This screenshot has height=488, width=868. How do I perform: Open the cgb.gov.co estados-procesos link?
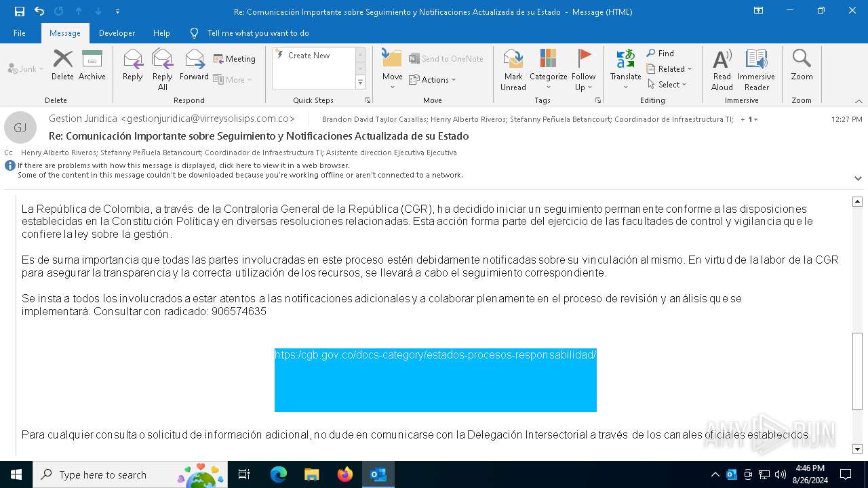(435, 355)
